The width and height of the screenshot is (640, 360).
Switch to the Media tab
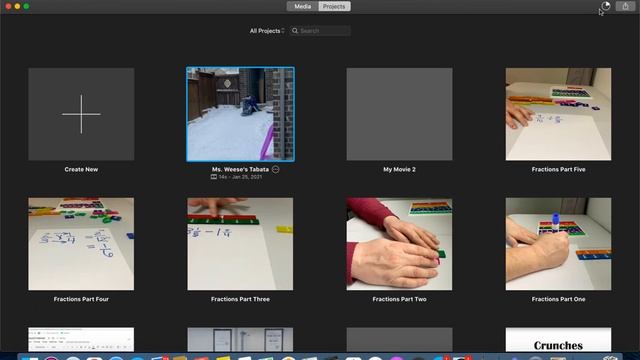coord(302,7)
